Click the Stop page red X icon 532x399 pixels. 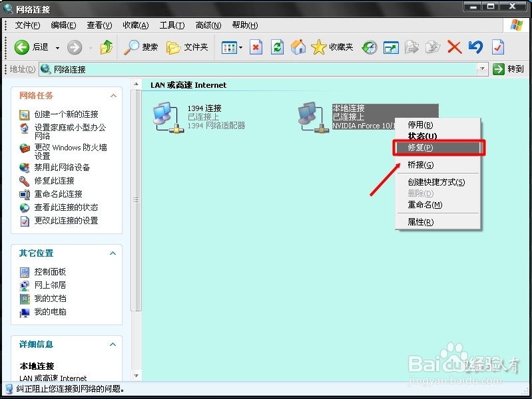click(256, 47)
